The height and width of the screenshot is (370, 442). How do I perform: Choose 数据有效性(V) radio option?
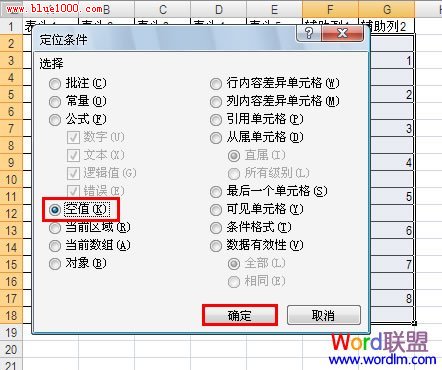click(257, 245)
